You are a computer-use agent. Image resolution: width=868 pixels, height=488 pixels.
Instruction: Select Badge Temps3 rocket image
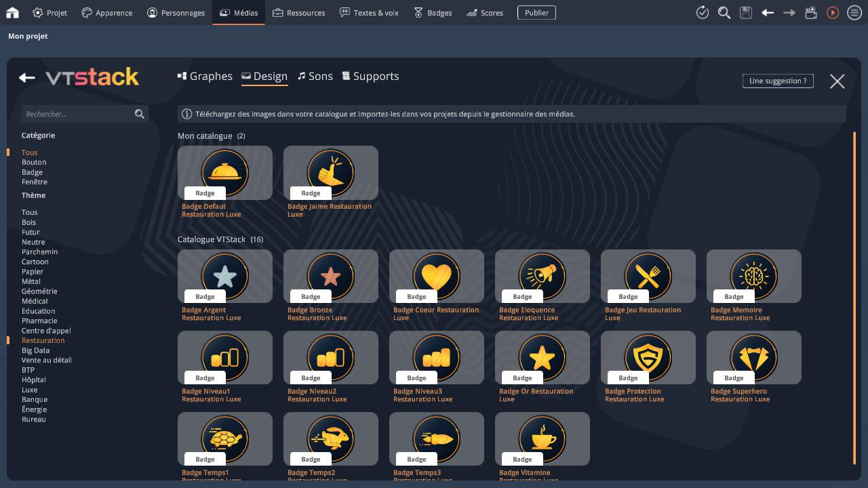pyautogui.click(x=437, y=439)
